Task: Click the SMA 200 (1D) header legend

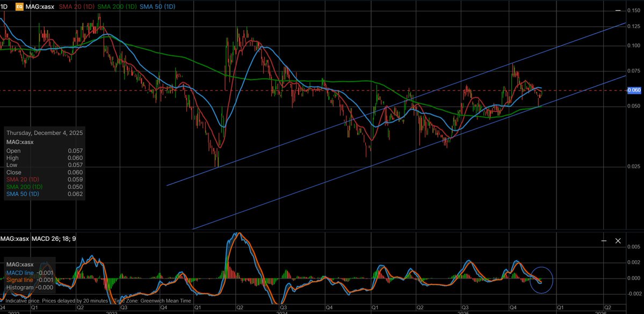Action: (x=117, y=7)
